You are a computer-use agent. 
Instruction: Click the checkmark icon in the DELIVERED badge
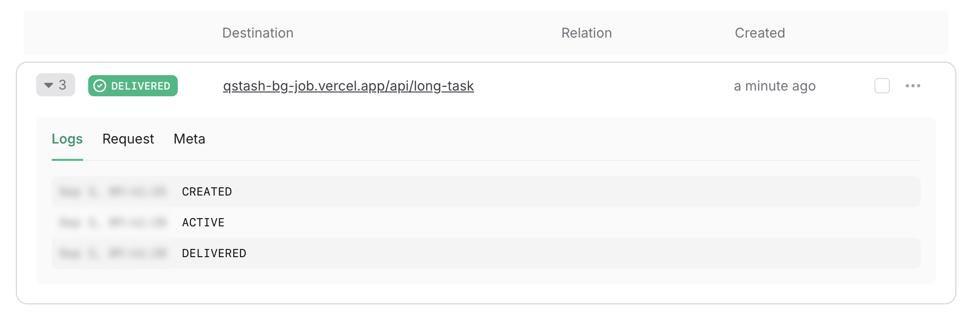pos(100,86)
